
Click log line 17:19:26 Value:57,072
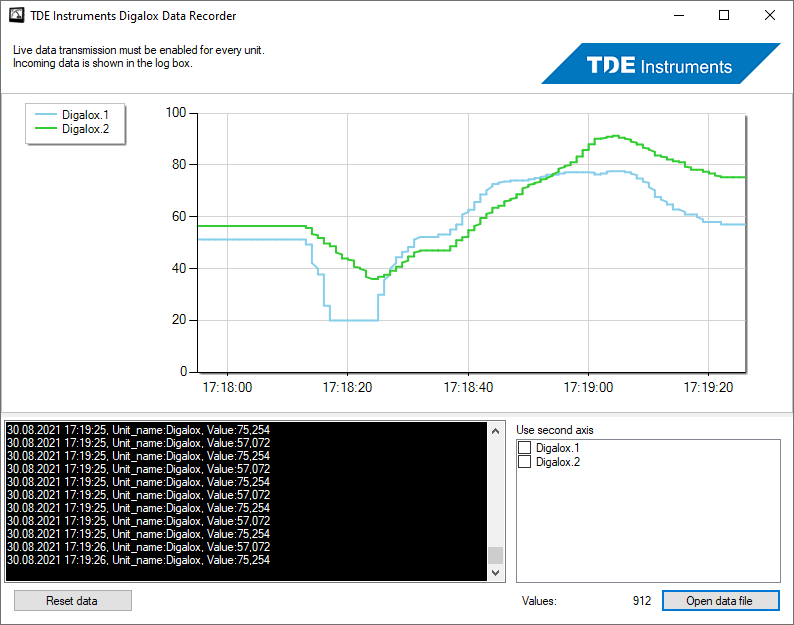pyautogui.click(x=138, y=547)
